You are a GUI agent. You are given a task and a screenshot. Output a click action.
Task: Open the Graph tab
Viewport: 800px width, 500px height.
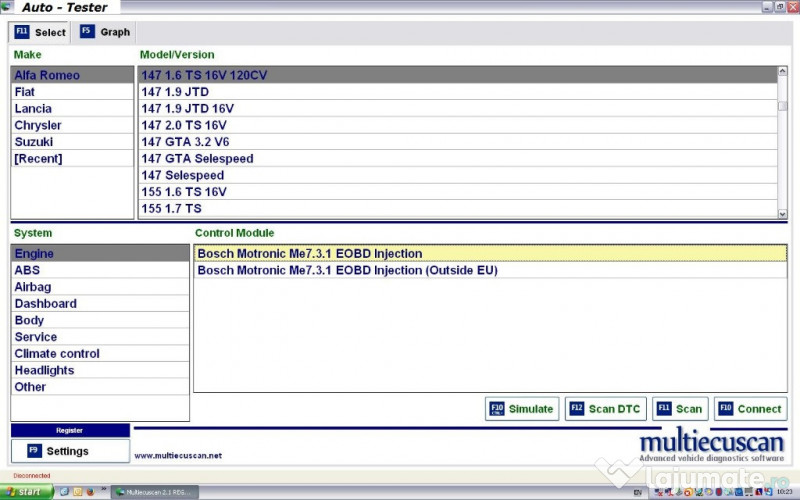click(105, 32)
